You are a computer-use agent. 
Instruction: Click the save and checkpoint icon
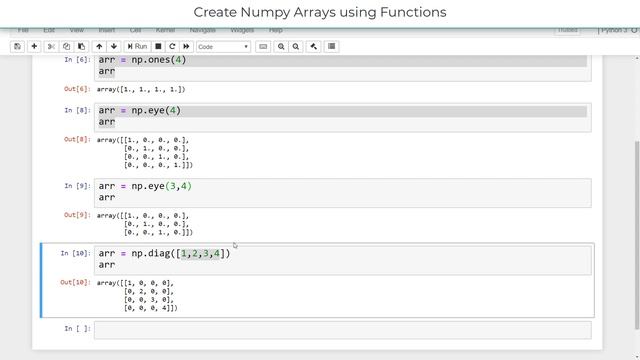click(18, 47)
